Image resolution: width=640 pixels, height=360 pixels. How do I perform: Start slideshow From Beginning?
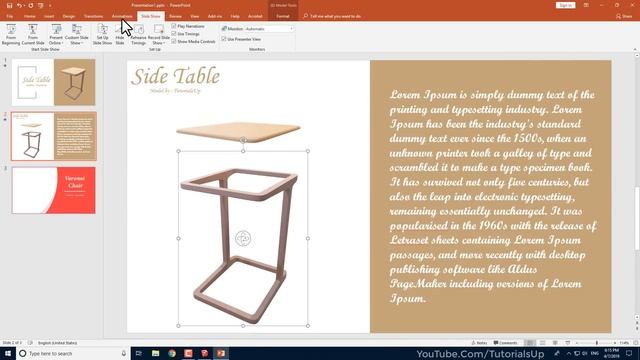click(11, 34)
